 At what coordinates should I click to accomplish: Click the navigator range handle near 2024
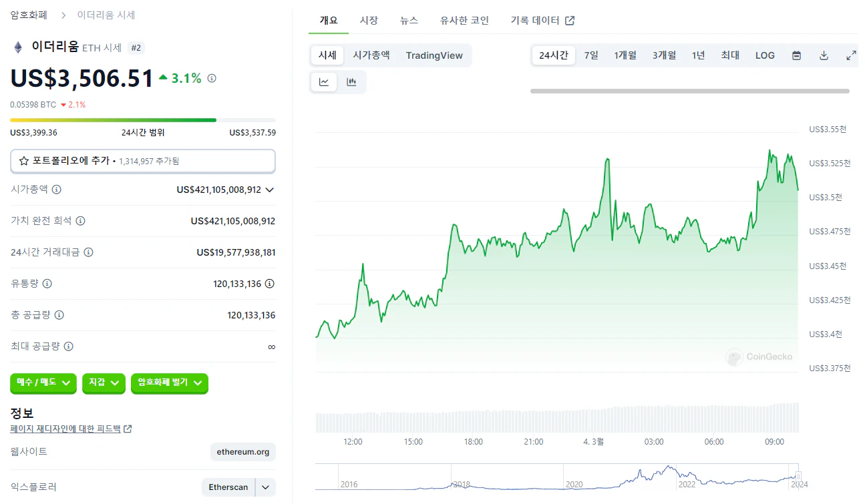click(798, 476)
